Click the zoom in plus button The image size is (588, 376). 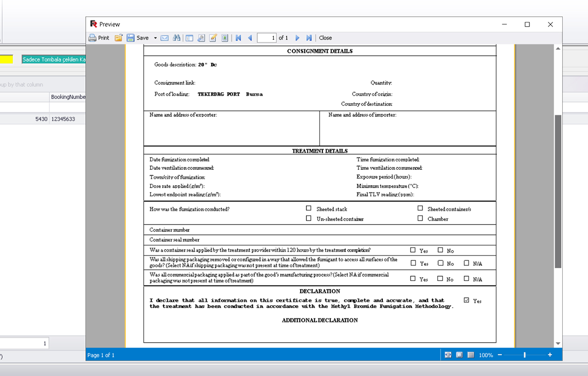click(550, 355)
